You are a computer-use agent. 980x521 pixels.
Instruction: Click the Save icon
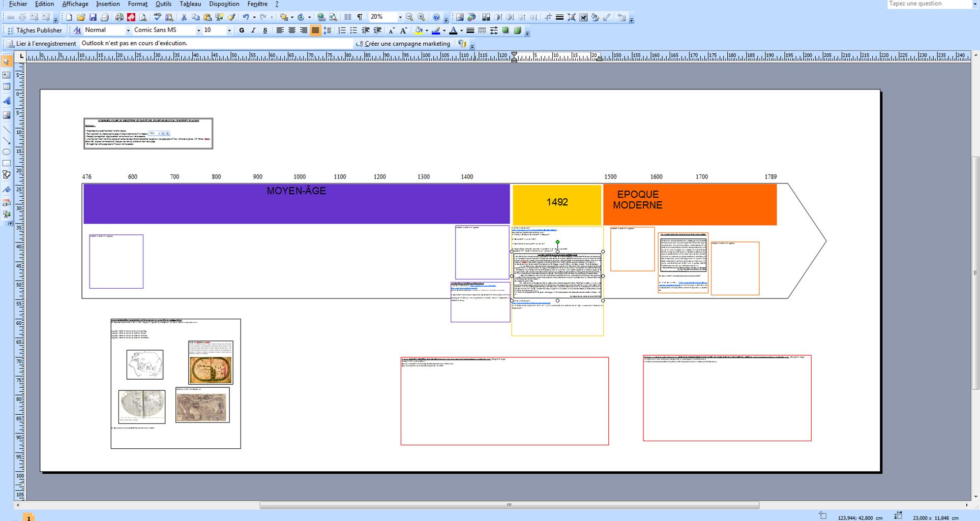pos(93,17)
